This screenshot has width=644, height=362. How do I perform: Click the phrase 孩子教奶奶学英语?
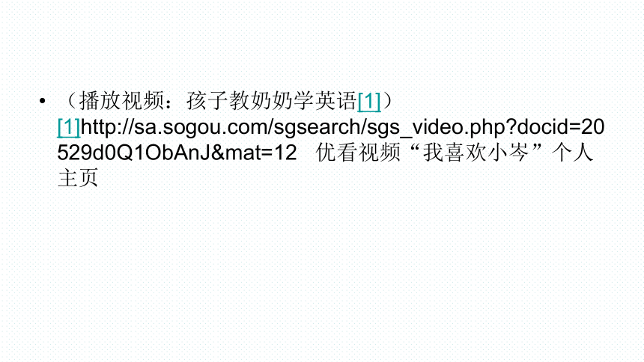pos(272,101)
